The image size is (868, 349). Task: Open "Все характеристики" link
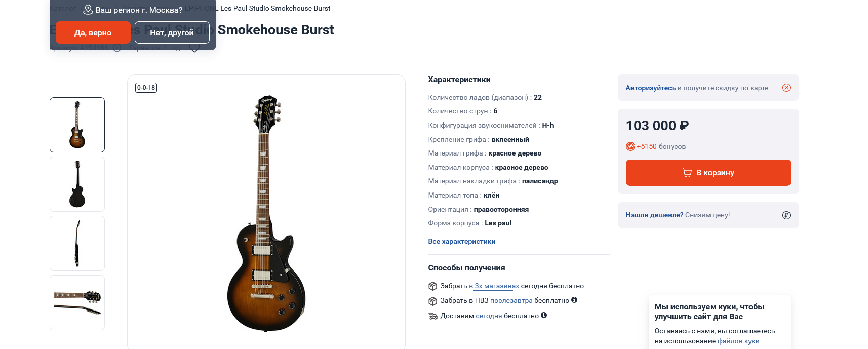[x=462, y=241]
